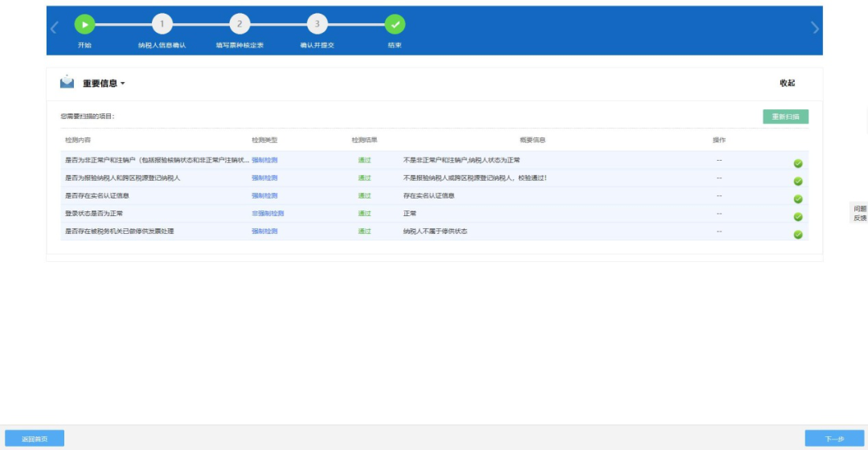The width and height of the screenshot is (868, 450).
Task: Click the 检测内容 column header
Action: coord(78,140)
